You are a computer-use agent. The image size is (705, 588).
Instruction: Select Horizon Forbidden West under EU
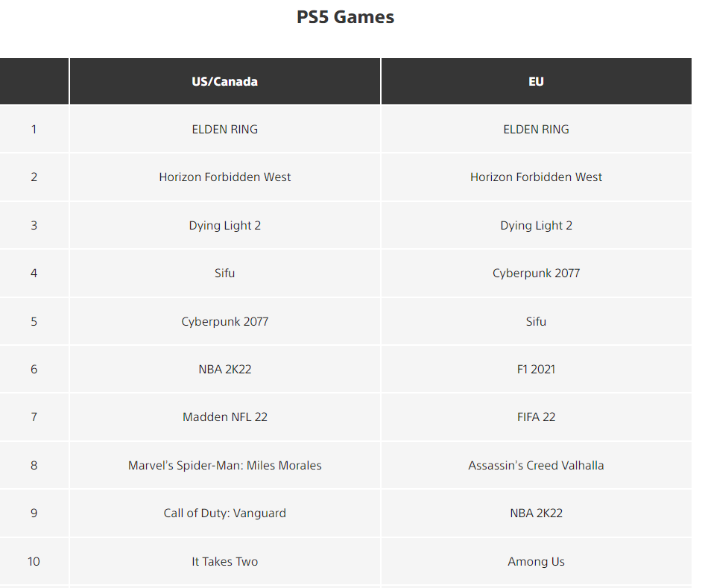[537, 177]
